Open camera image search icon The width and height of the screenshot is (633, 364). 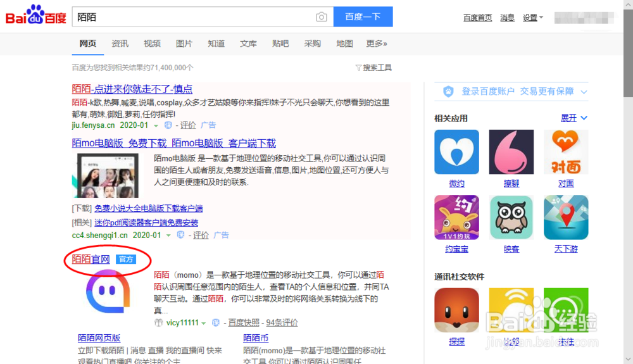(x=322, y=17)
